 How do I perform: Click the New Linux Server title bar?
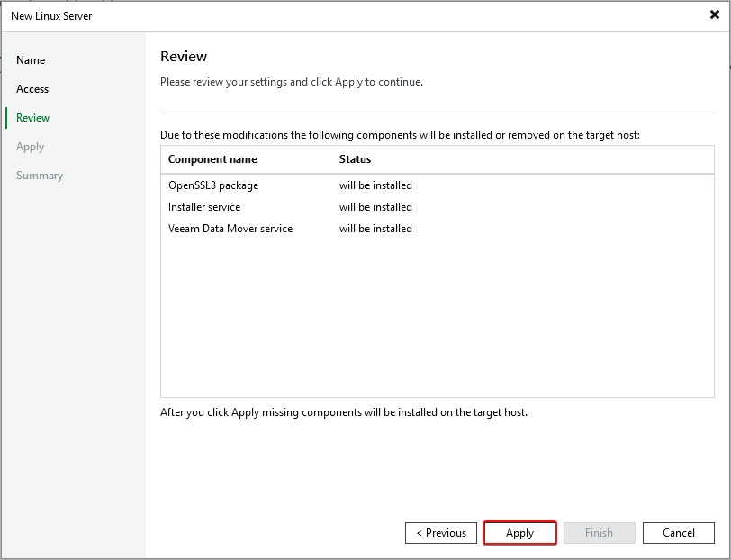[x=270, y=15]
